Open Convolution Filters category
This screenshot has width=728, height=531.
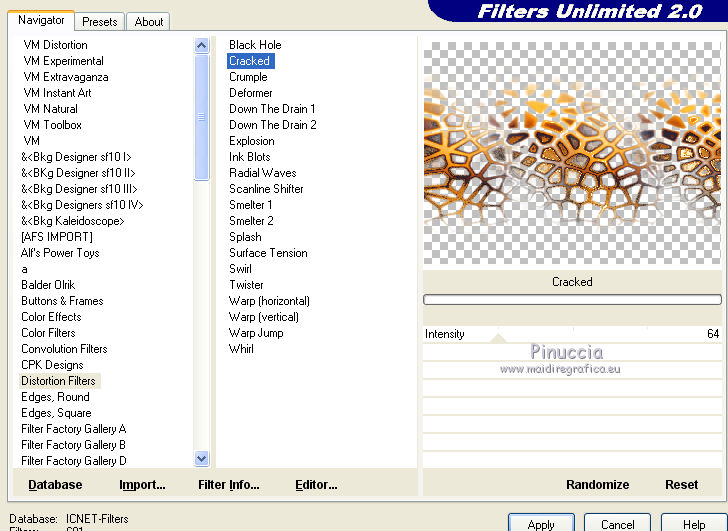pos(64,349)
